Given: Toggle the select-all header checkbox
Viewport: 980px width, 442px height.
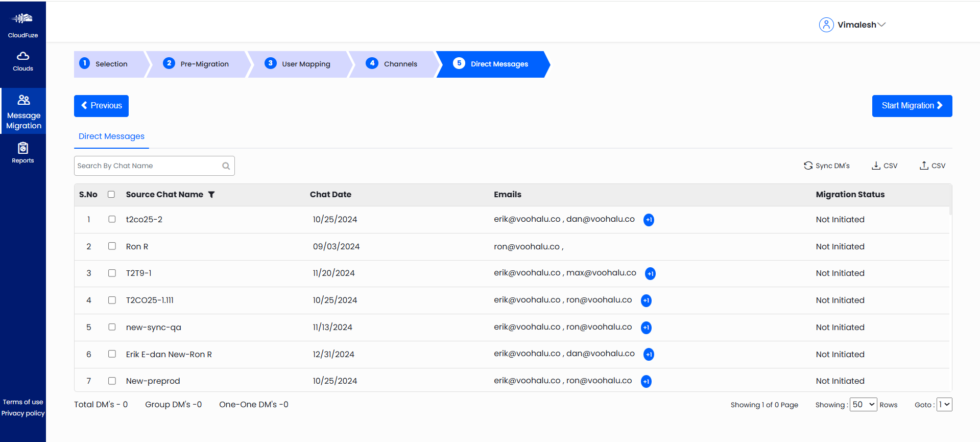Looking at the screenshot, I should point(111,194).
